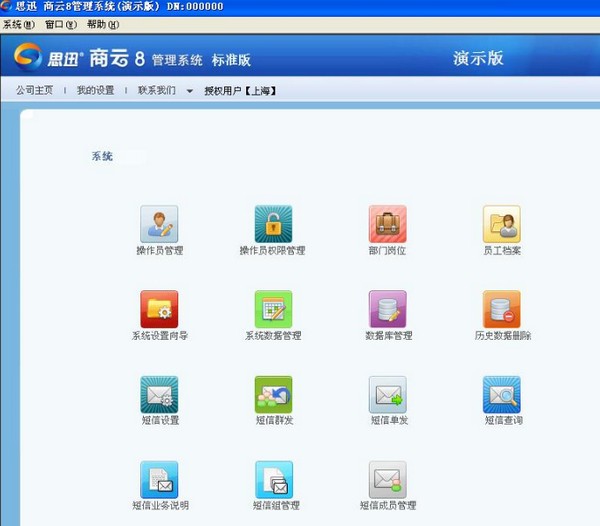Open the 系统 menu
Screen dimensions: 600x526
[x=18, y=25]
